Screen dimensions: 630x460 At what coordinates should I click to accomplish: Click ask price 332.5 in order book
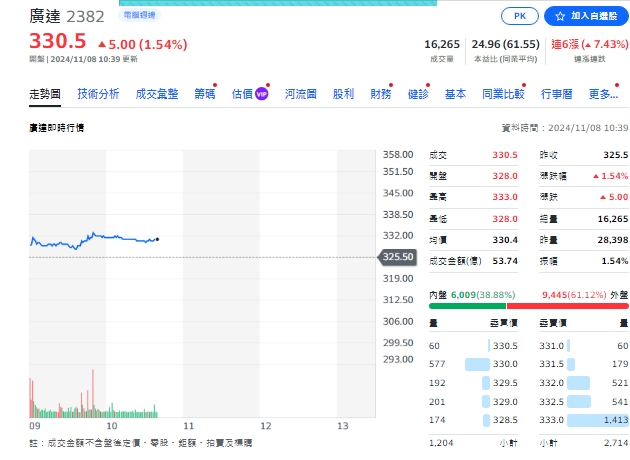pos(552,402)
